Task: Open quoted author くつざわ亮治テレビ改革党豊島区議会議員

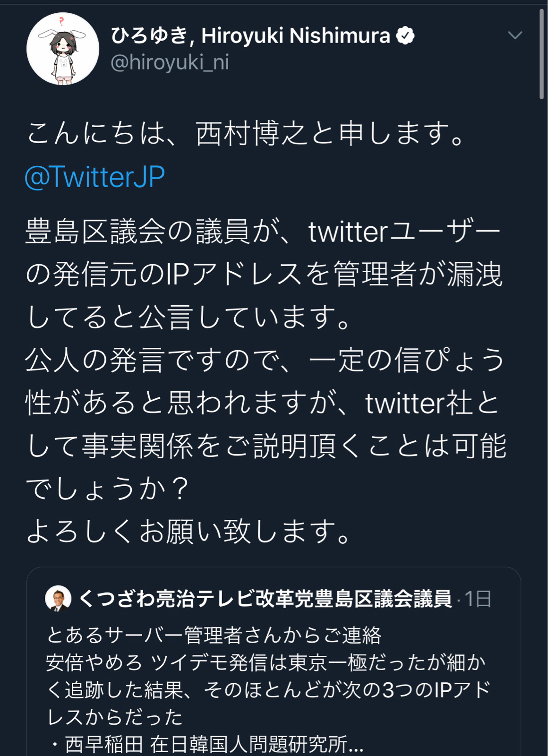Action: click(x=265, y=599)
